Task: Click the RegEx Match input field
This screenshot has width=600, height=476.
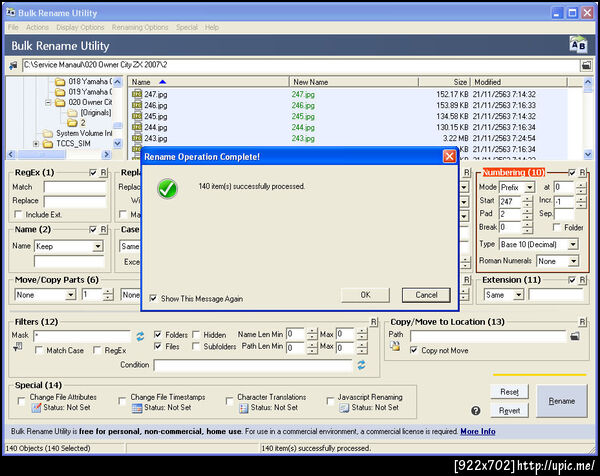Action: click(75, 187)
